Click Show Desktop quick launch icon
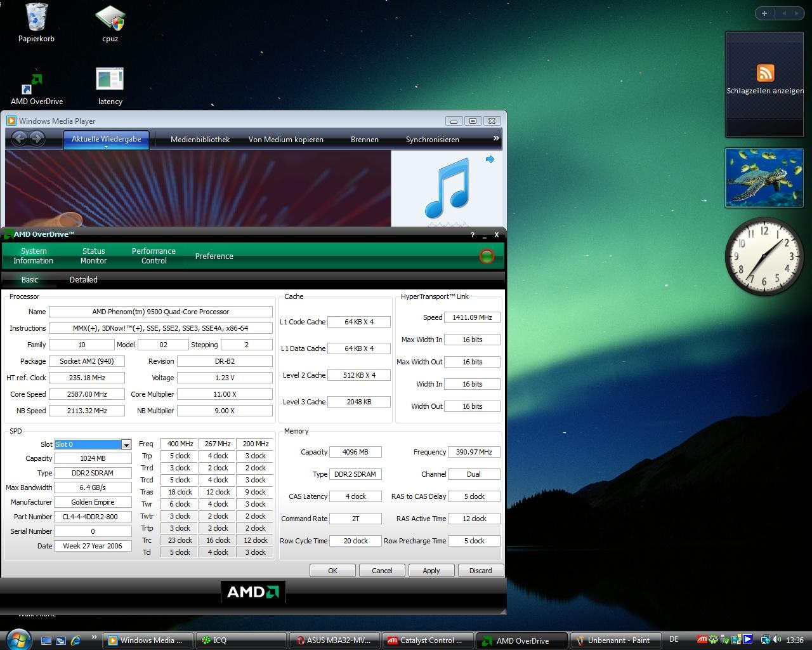 click(46, 640)
